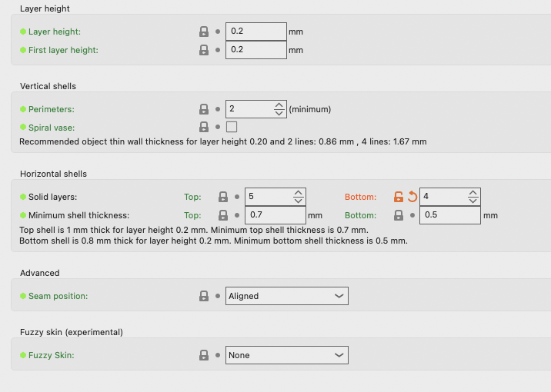Screen dimensions: 551x392
Task: Click the First layer height input field
Action: (255, 50)
